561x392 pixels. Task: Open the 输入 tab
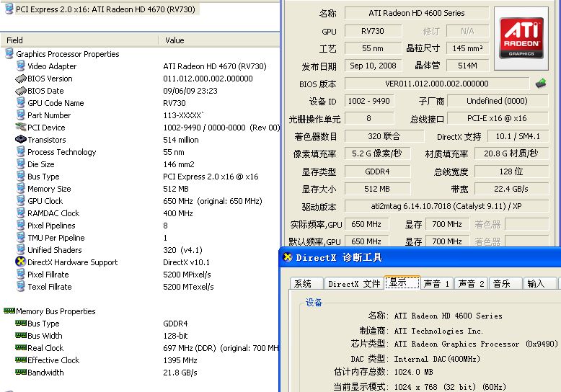539,283
